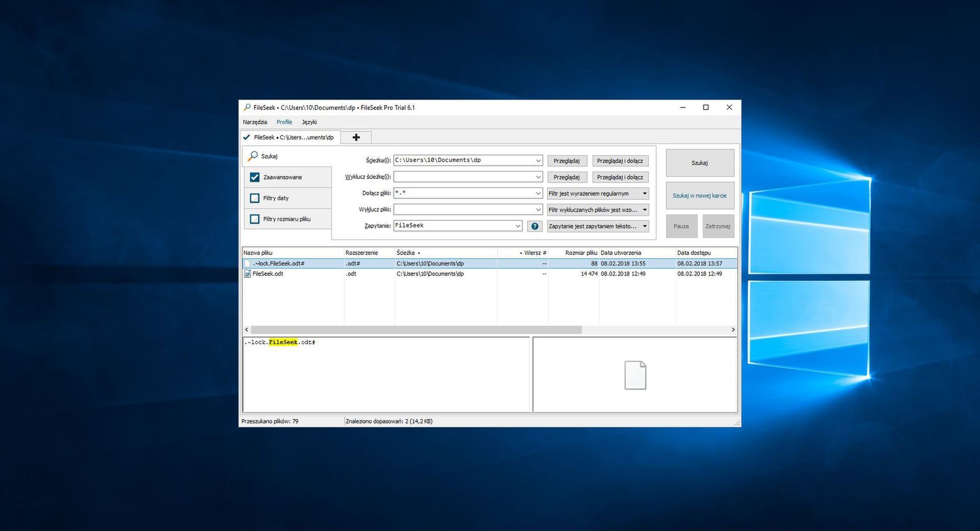This screenshot has width=980, height=531.
Task: Sort by Data utworzenia column header
Action: coord(638,253)
